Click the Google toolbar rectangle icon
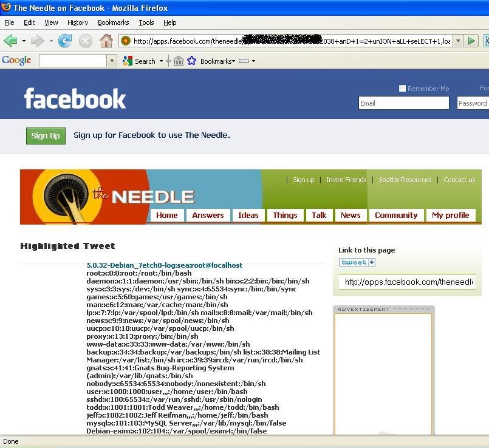 (244, 61)
